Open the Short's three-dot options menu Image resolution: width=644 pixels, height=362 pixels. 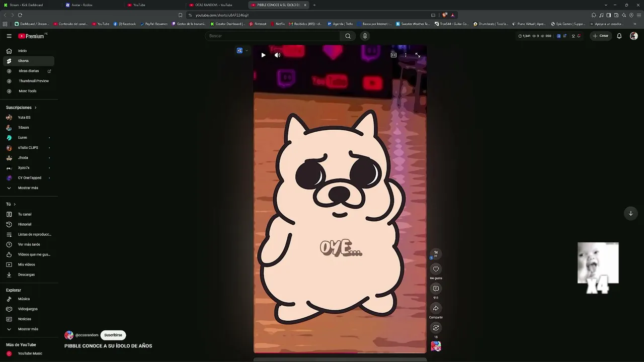[406, 55]
